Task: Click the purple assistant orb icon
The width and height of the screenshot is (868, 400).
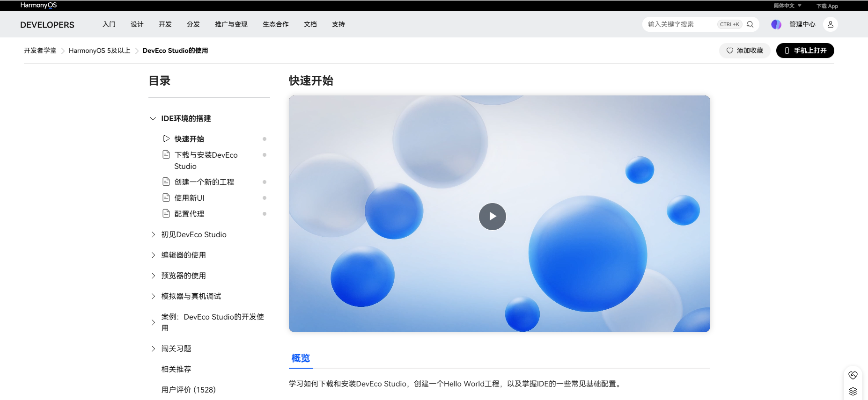Action: (776, 24)
